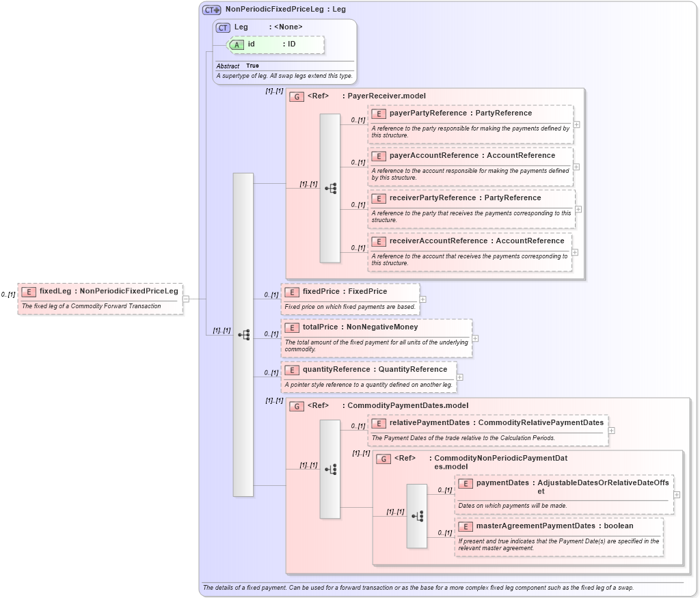700x598 pixels.
Task: Select 'totalPrice : NonNegativeMoney' label
Action: click(x=360, y=327)
